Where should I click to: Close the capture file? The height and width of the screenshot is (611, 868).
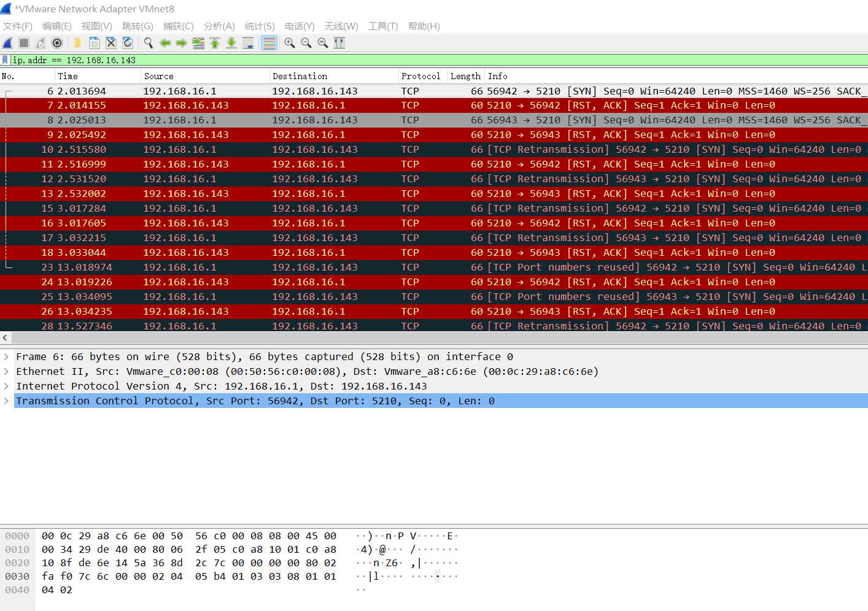pos(111,43)
